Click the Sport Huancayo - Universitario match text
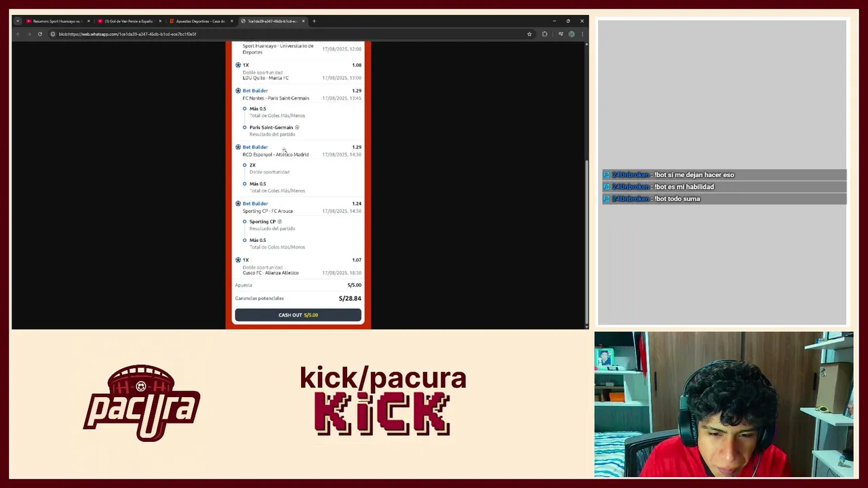The height and width of the screenshot is (488, 868). [278, 49]
